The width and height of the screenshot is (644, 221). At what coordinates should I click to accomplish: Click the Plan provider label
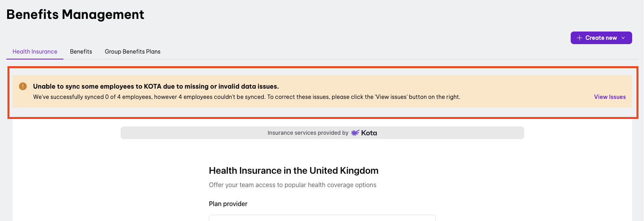click(x=228, y=204)
